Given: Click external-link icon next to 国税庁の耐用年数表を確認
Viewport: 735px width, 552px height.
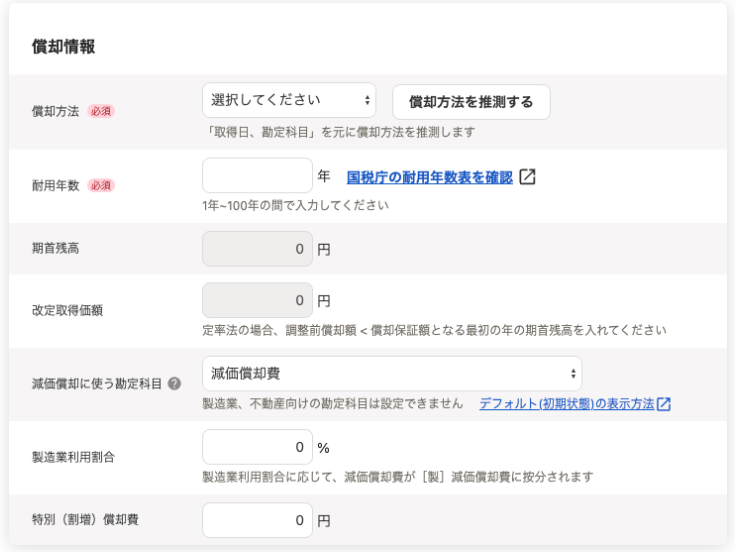Looking at the screenshot, I should point(527,177).
